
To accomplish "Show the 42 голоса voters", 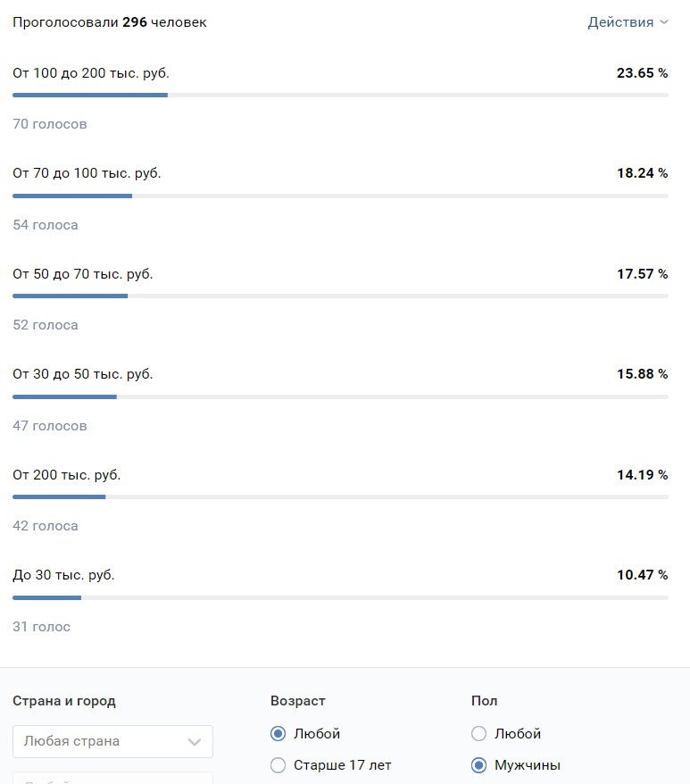I will tap(46, 526).
